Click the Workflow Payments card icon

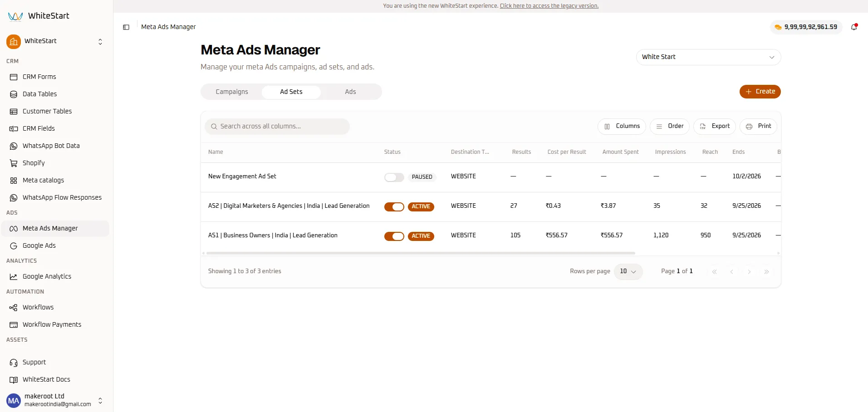[x=14, y=325]
